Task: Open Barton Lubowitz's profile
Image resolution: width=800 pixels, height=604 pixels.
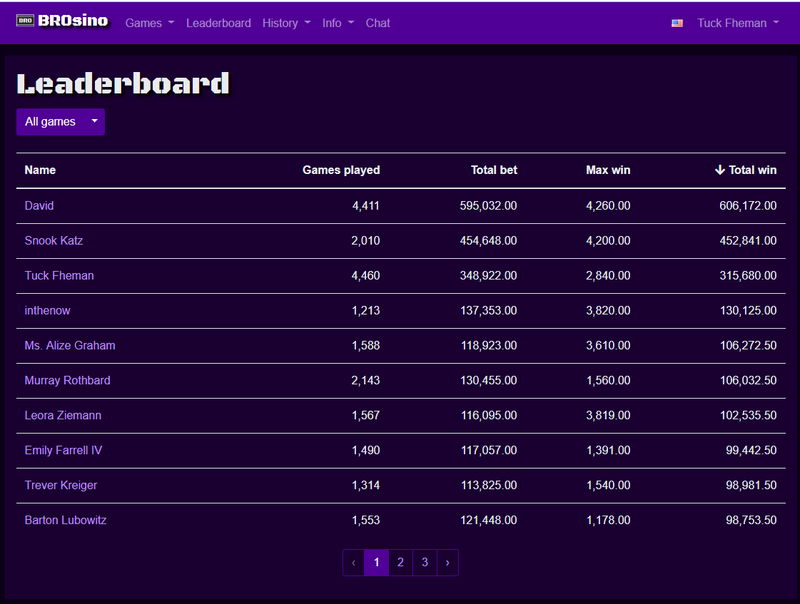Action: (x=65, y=520)
